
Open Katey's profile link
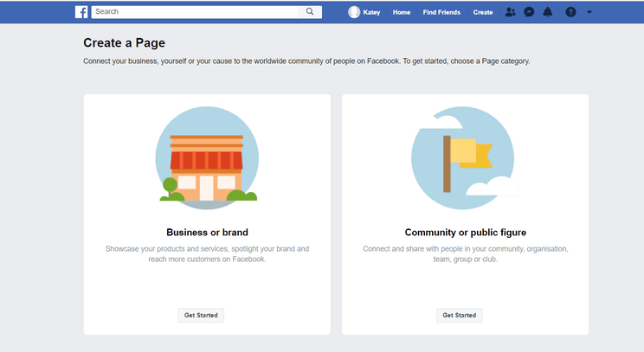pyautogui.click(x=371, y=12)
